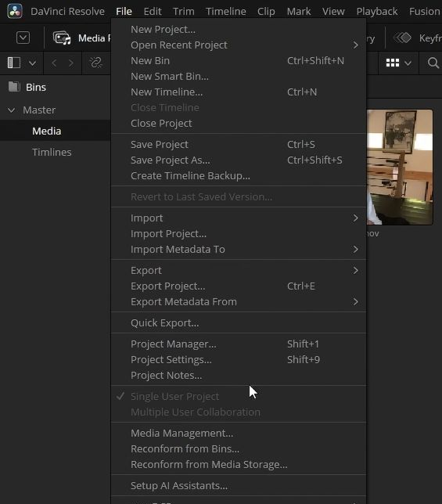Close the File menu

point(124,11)
